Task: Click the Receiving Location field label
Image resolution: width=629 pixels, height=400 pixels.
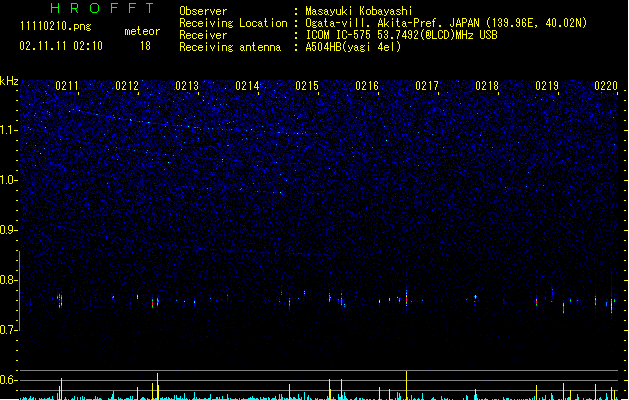Action: click(x=233, y=23)
